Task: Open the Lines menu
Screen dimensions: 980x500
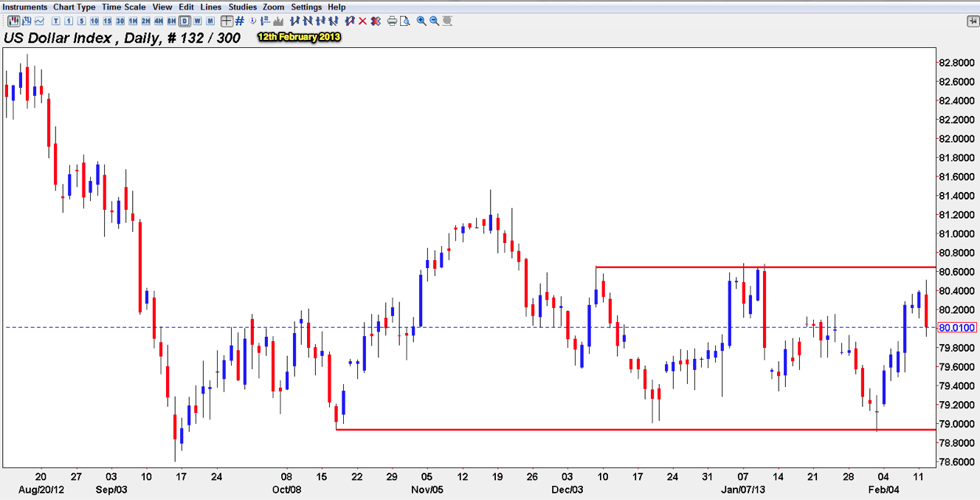Action: (211, 7)
